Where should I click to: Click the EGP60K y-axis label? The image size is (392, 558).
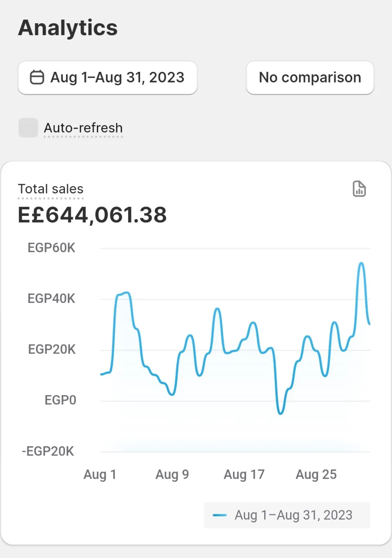coord(51,248)
